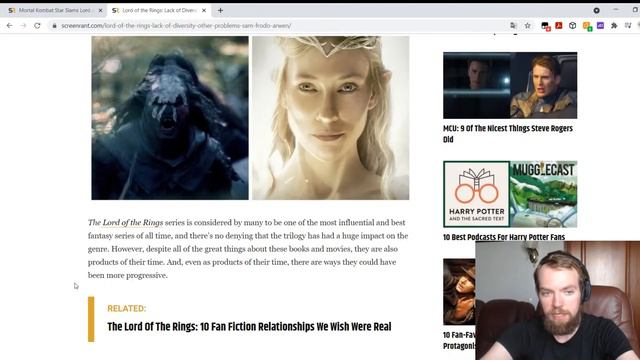Click the webcam overlay of the streamer
Image resolution: width=640 pixels, height=360 pixels.
pos(558,300)
